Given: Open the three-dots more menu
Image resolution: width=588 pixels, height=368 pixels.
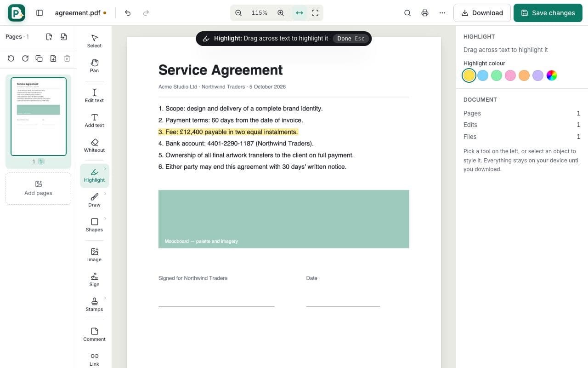Looking at the screenshot, I should pos(442,13).
